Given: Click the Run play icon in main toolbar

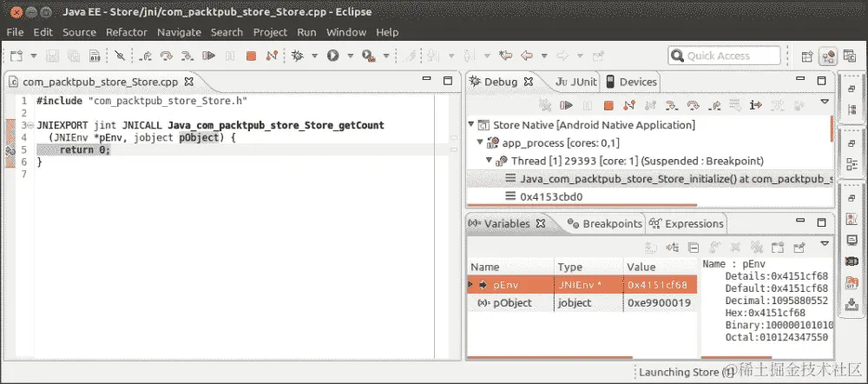Looking at the screenshot, I should tap(332, 56).
